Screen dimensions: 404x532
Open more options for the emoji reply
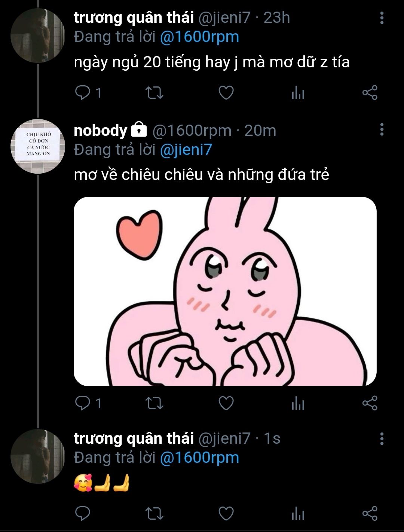[382, 438]
